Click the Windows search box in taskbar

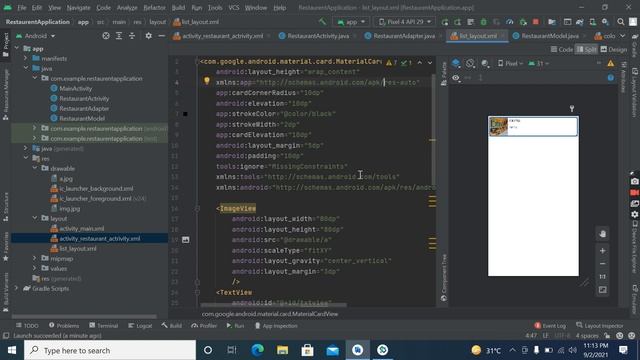pos(110,350)
